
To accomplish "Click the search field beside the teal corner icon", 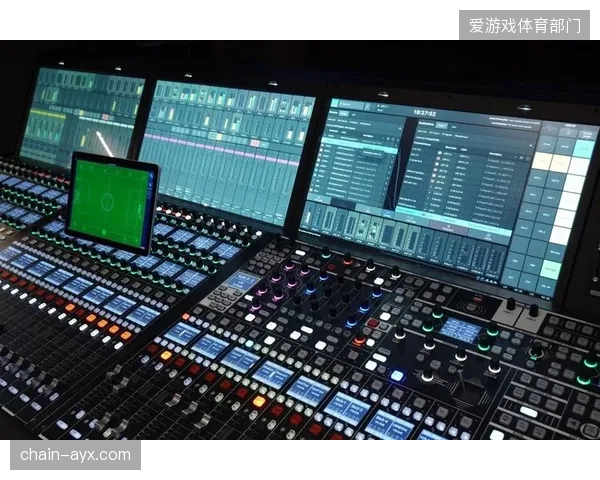I will point(351,104).
